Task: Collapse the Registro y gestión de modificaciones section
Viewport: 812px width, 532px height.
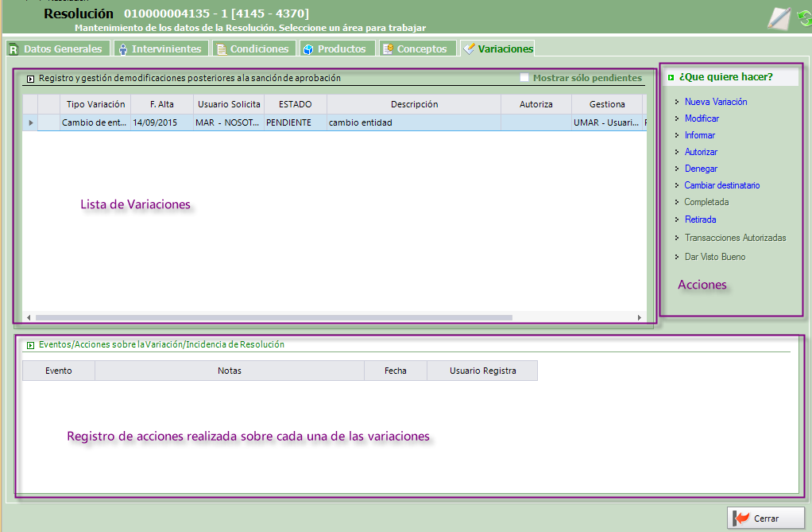Action: pos(30,79)
